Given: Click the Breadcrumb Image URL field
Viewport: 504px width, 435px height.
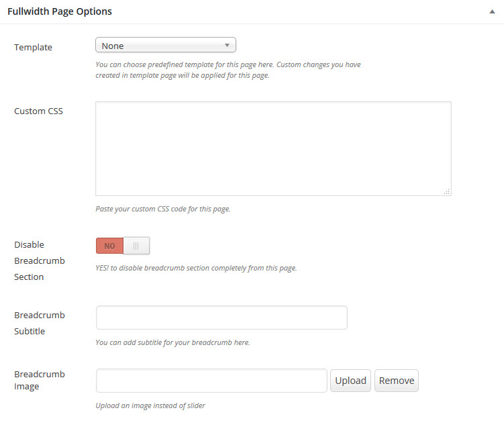Looking at the screenshot, I should point(211,381).
